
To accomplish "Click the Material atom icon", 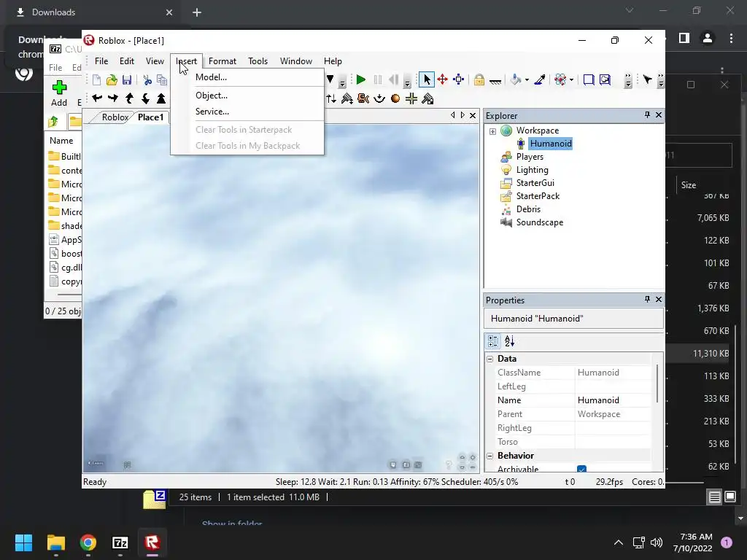I will 560,79.
